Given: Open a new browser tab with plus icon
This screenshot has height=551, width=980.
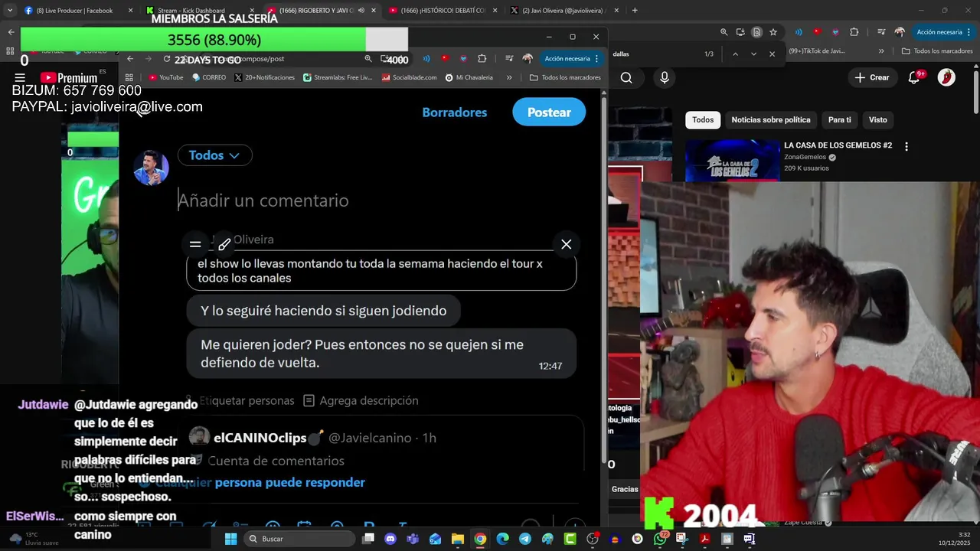Looking at the screenshot, I should [635, 11].
